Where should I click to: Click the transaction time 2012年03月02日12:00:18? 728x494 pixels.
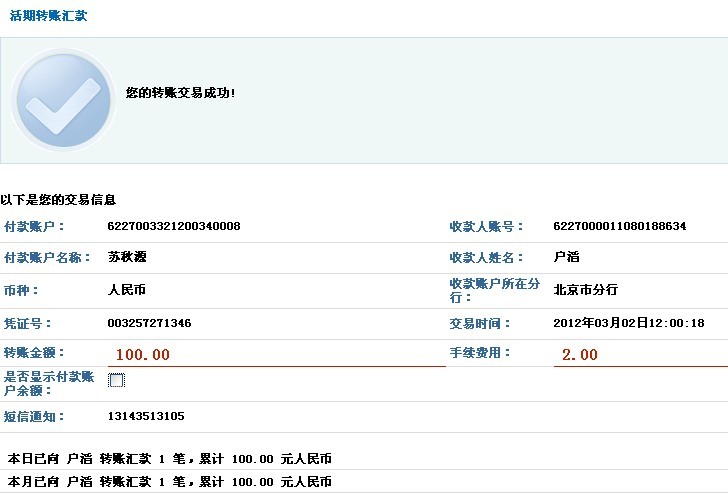point(628,323)
